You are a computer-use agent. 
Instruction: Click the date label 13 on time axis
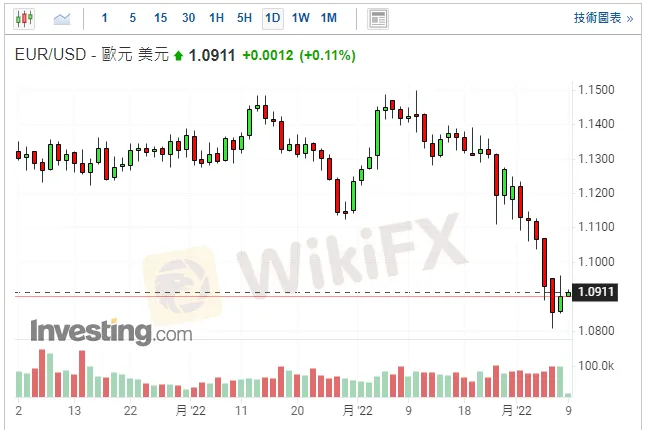[x=74, y=411]
